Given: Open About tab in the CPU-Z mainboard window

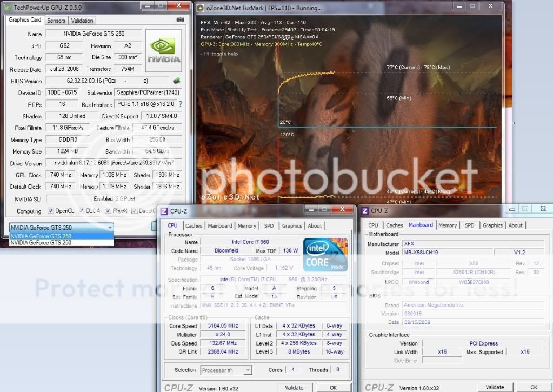Looking at the screenshot, I should coord(515,225).
